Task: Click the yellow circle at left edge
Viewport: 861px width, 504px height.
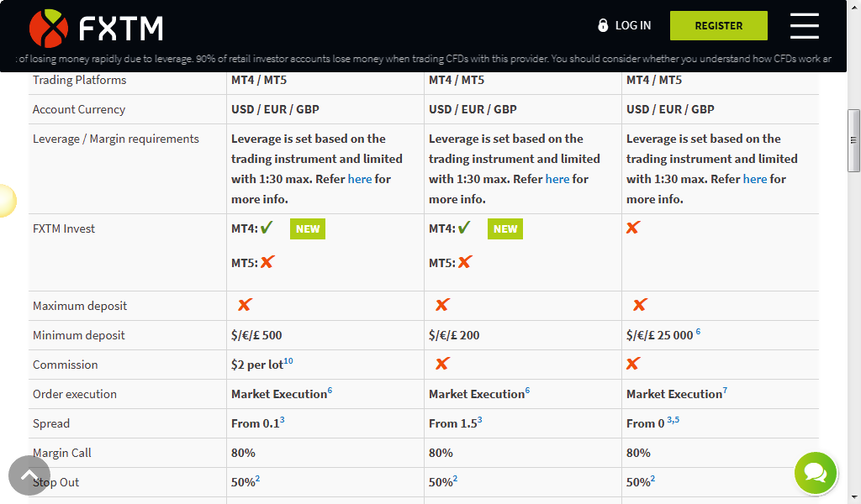Action: pyautogui.click(x=7, y=201)
